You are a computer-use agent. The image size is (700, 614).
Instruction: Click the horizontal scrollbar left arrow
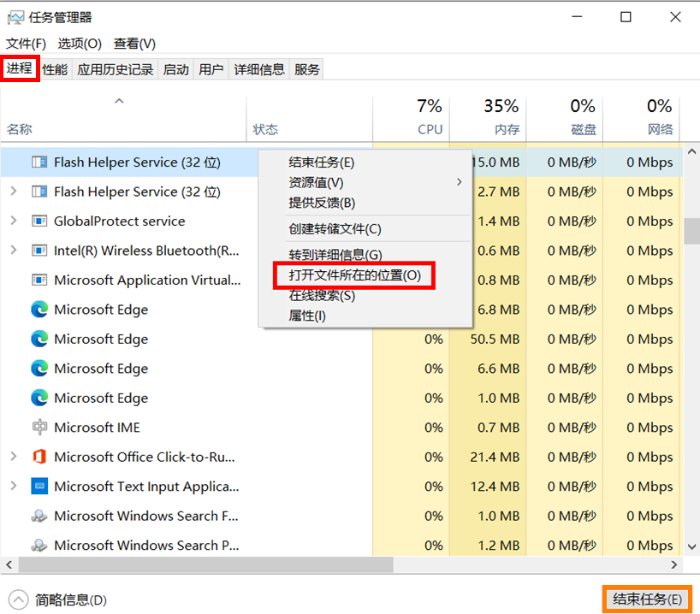[9, 564]
